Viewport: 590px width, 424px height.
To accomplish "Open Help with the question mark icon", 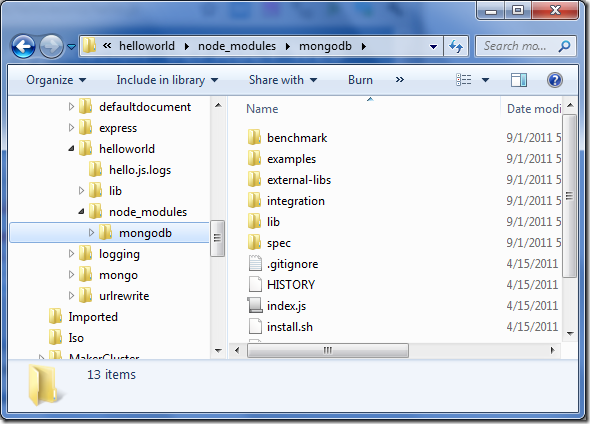I will [x=555, y=80].
